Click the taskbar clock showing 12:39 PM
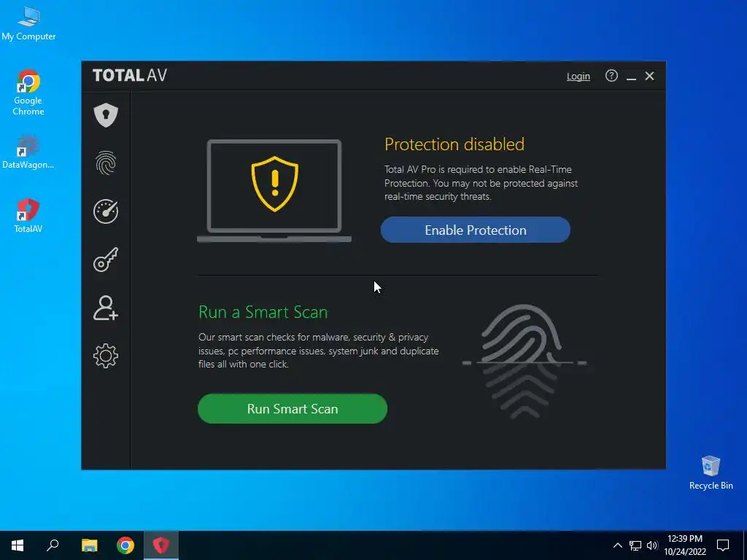This screenshot has height=560, width=747. pos(685,545)
